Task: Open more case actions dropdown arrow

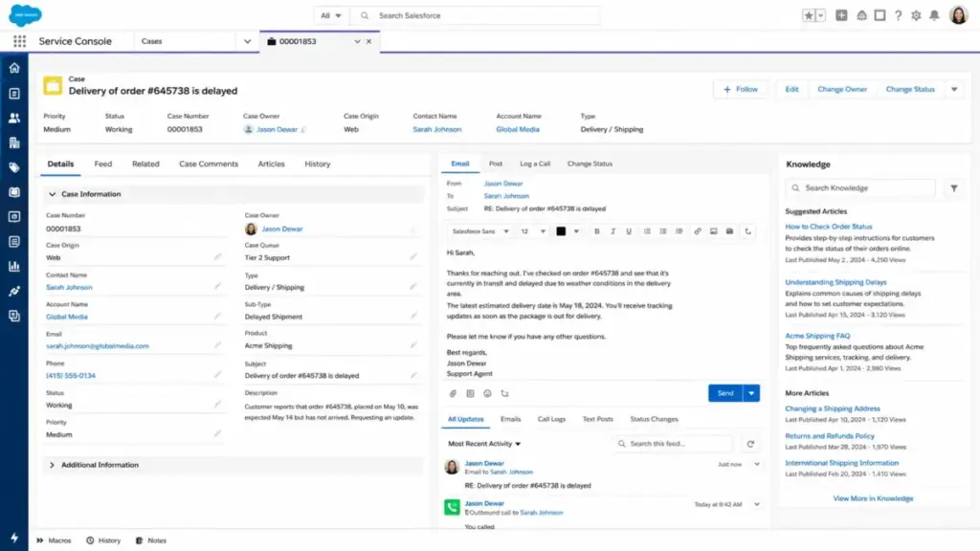Action: coord(954,89)
